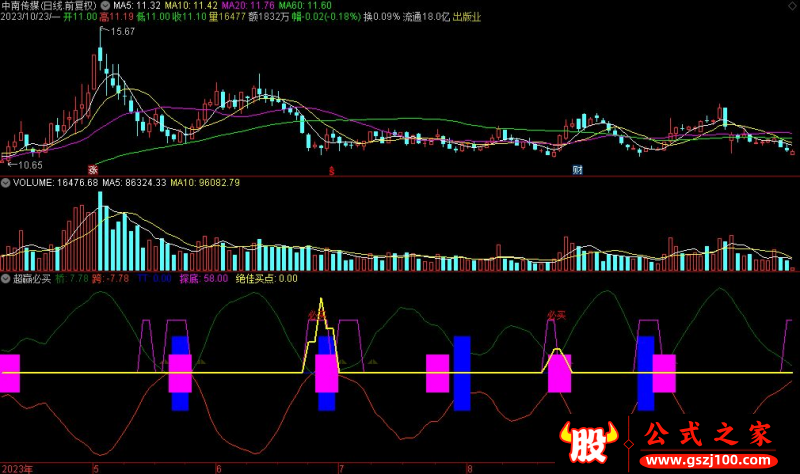Click the 15.67 high price marker

[x=122, y=33]
